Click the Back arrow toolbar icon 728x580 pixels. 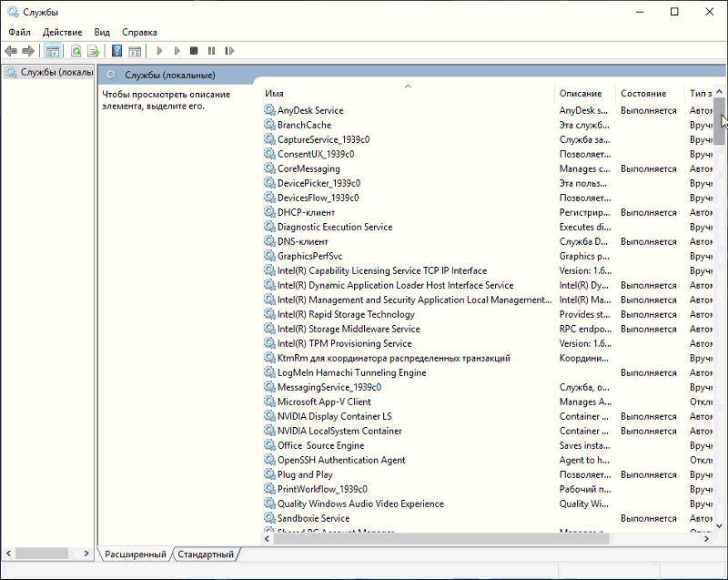pos(11,51)
